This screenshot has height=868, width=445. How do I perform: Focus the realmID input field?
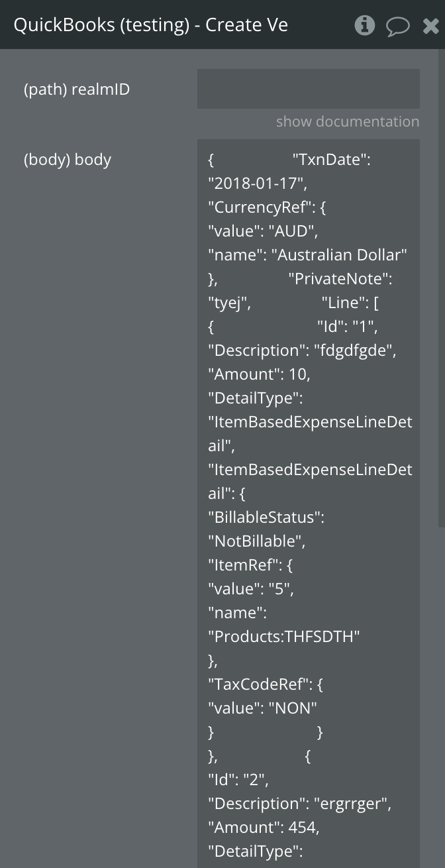pyautogui.click(x=308, y=89)
